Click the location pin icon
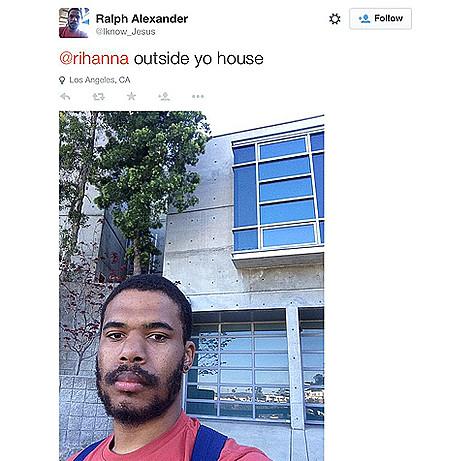 coord(62,80)
